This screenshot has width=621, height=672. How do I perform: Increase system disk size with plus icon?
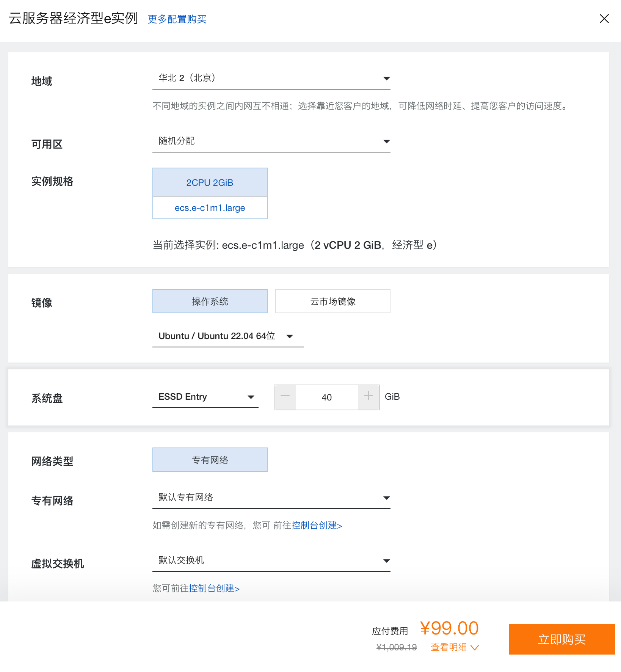[369, 397]
